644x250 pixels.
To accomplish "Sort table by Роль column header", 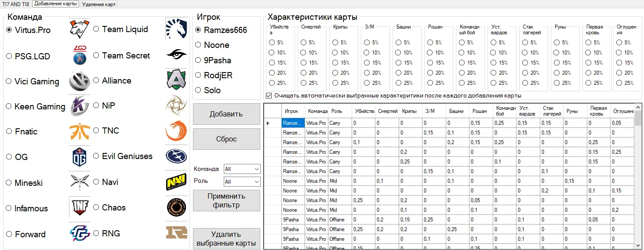I will point(340,111).
